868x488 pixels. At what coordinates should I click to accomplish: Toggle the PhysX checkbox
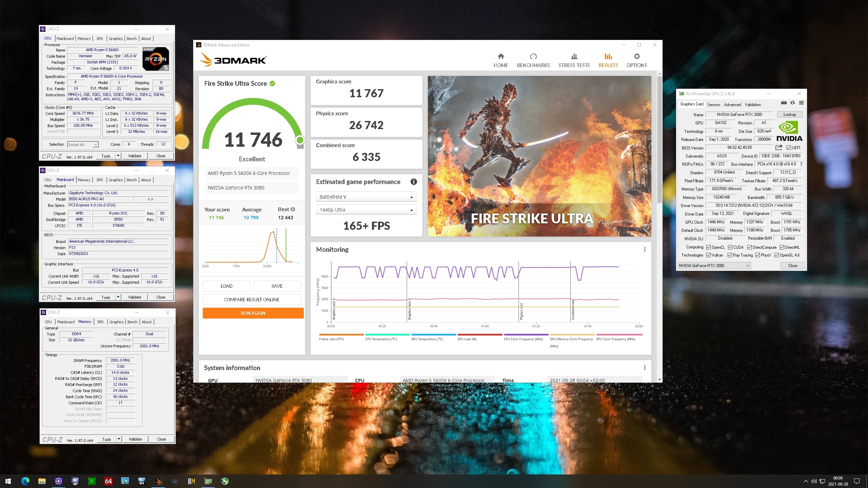pos(757,255)
